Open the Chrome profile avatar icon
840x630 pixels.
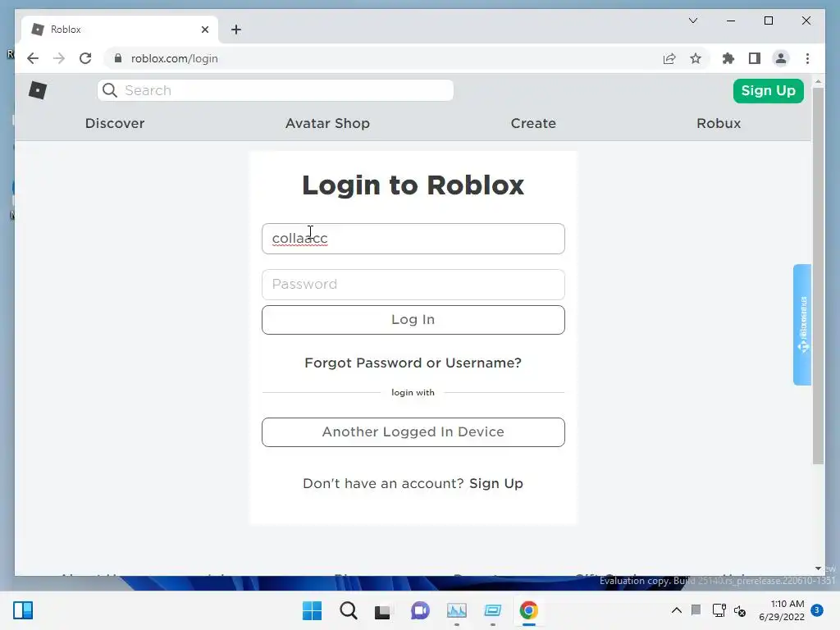click(x=781, y=58)
